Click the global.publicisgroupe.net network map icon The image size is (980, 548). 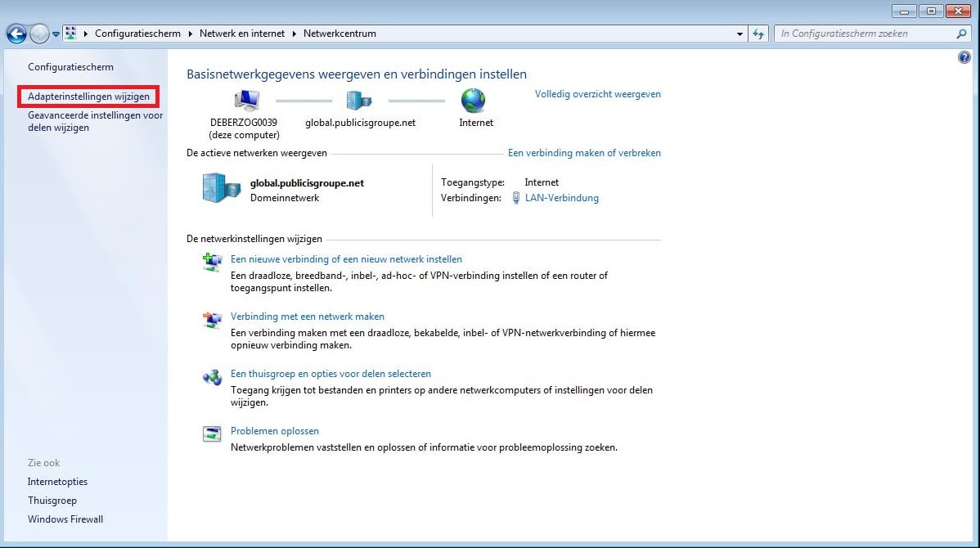pos(358,101)
